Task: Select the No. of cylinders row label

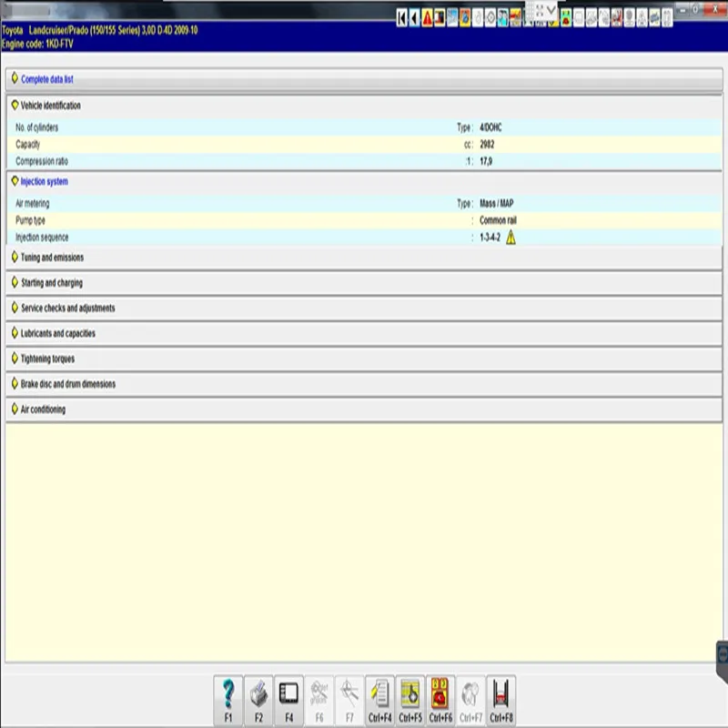Action: pyautogui.click(x=36, y=127)
